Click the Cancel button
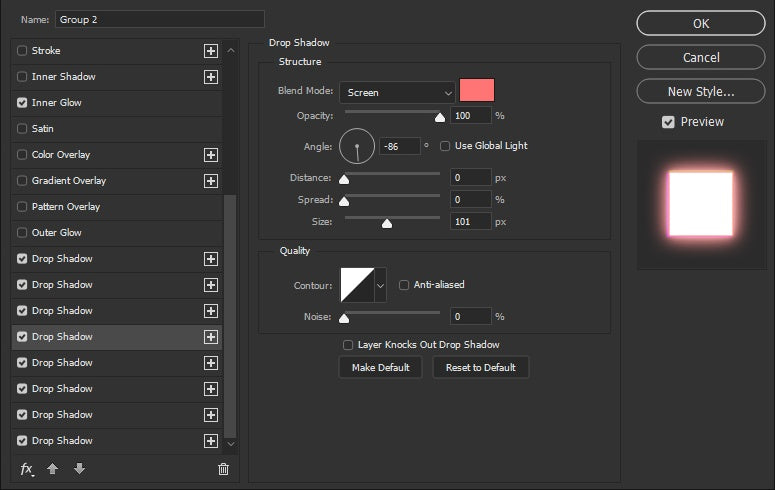This screenshot has height=490, width=775. [x=701, y=57]
